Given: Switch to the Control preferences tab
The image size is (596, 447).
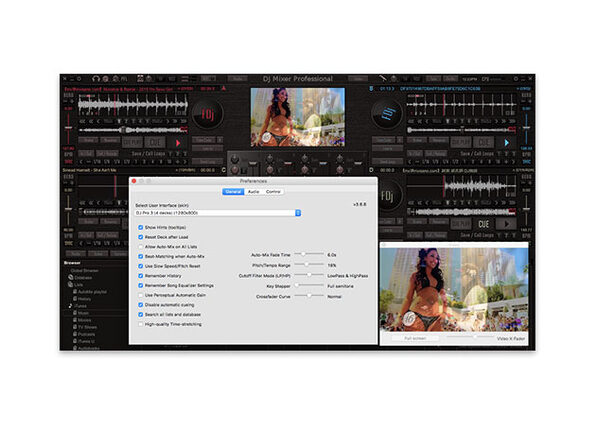Looking at the screenshot, I should [273, 192].
